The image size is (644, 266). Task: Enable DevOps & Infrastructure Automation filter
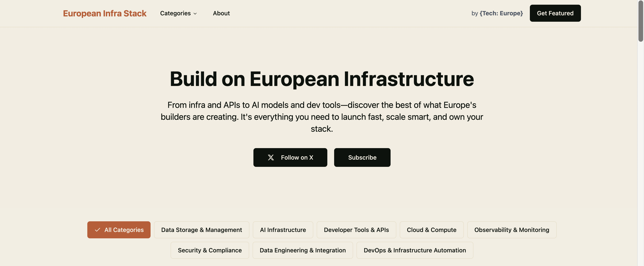tap(415, 250)
